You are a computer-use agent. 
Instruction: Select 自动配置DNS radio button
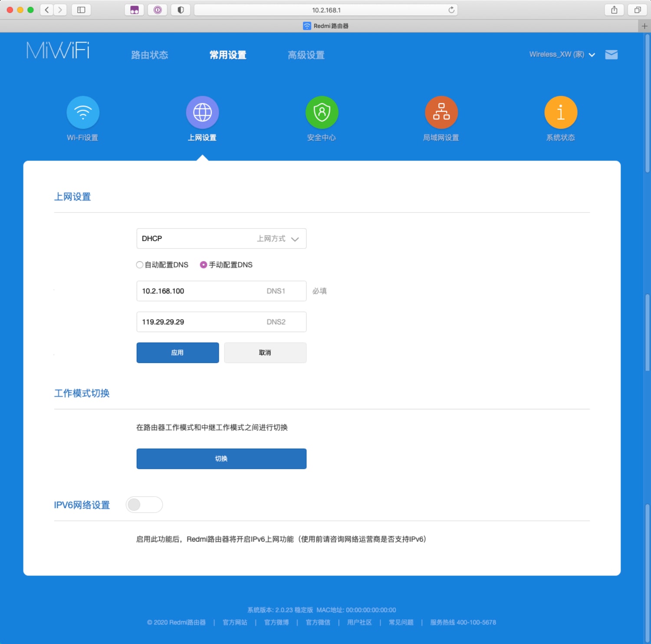point(140,265)
